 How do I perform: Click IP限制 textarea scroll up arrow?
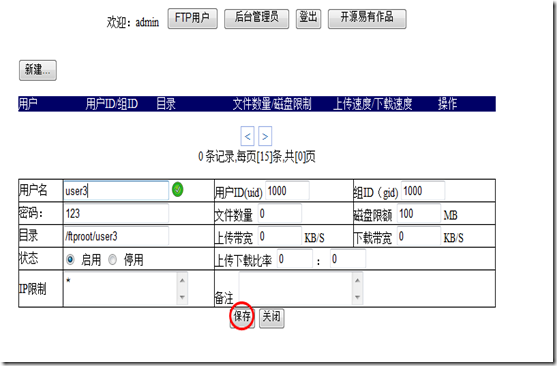click(x=182, y=280)
